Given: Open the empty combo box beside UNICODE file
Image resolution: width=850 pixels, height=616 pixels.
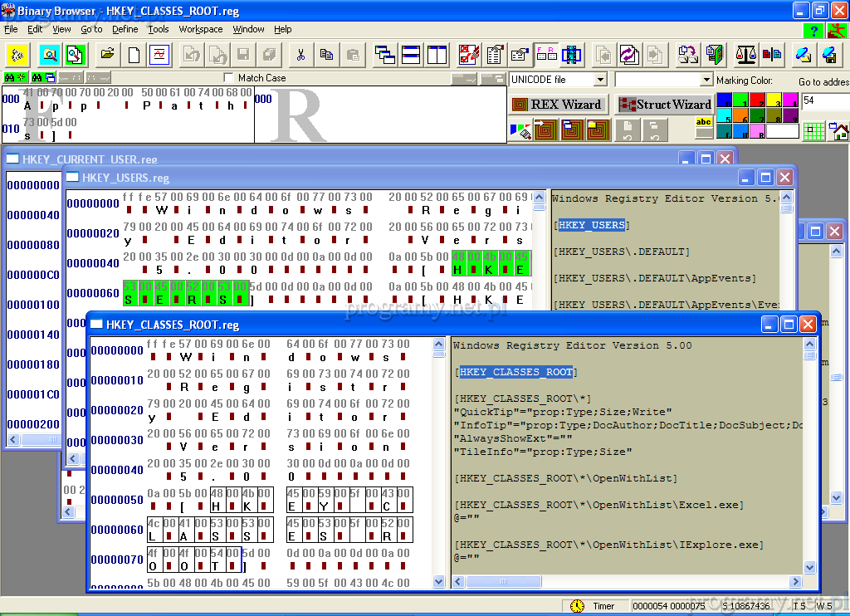Looking at the screenshot, I should pyautogui.click(x=706, y=80).
